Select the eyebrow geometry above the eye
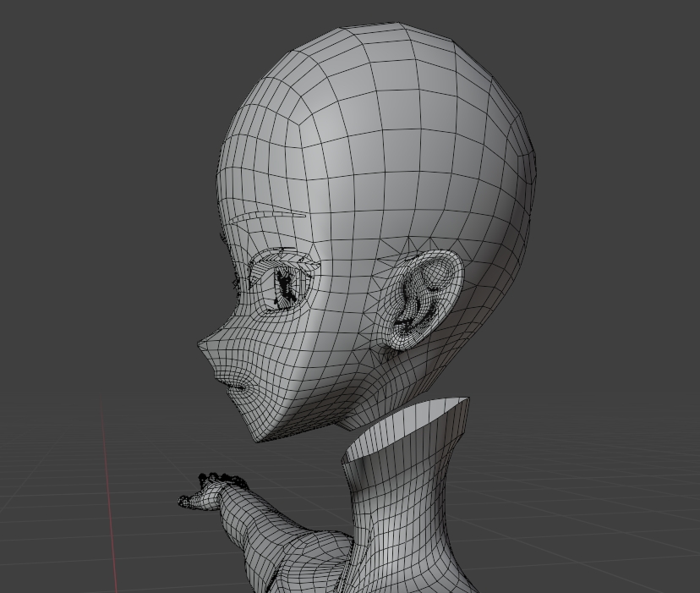700x593 pixels. coord(269,217)
